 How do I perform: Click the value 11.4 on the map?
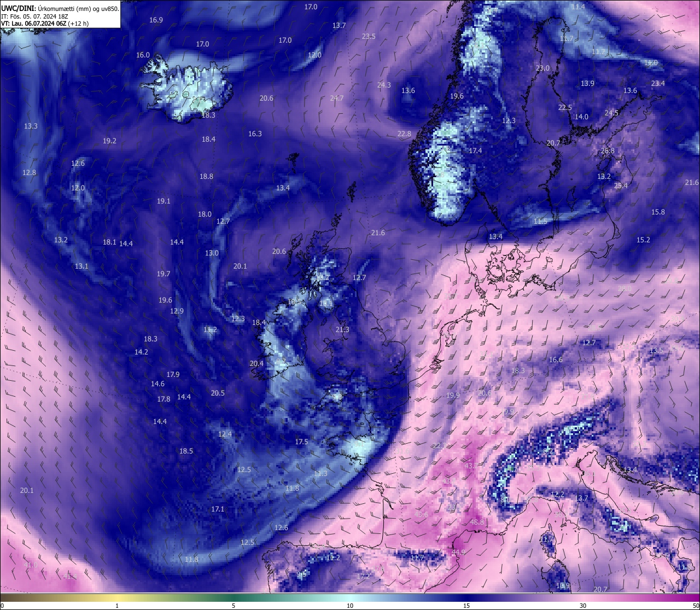tap(578, 7)
